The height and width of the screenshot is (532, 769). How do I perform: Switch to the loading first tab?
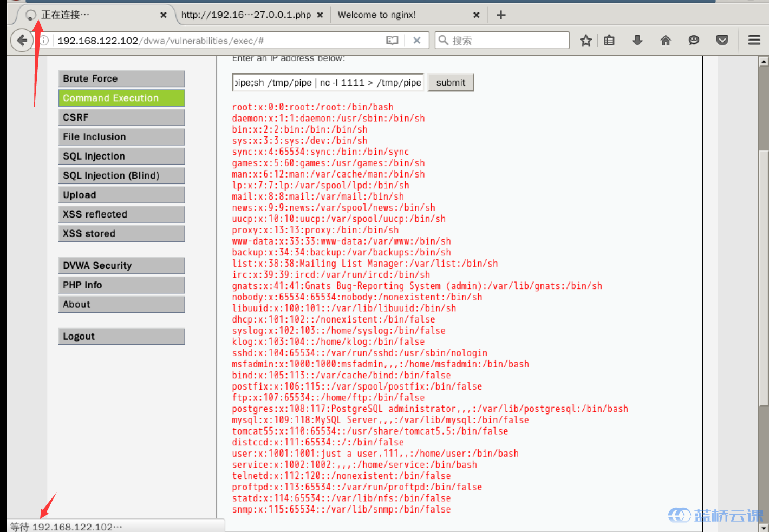[92, 15]
